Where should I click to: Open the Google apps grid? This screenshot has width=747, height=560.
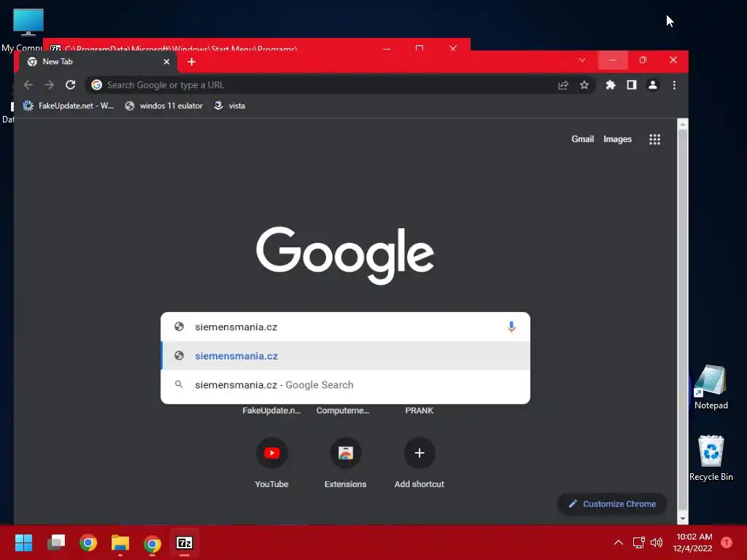pyautogui.click(x=654, y=139)
